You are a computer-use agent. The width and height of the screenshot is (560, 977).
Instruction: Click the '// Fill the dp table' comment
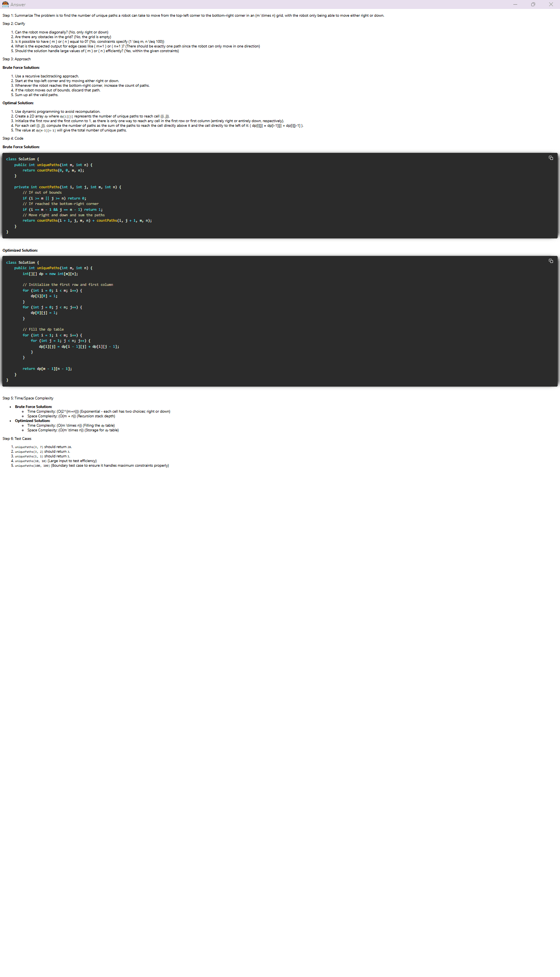43,329
